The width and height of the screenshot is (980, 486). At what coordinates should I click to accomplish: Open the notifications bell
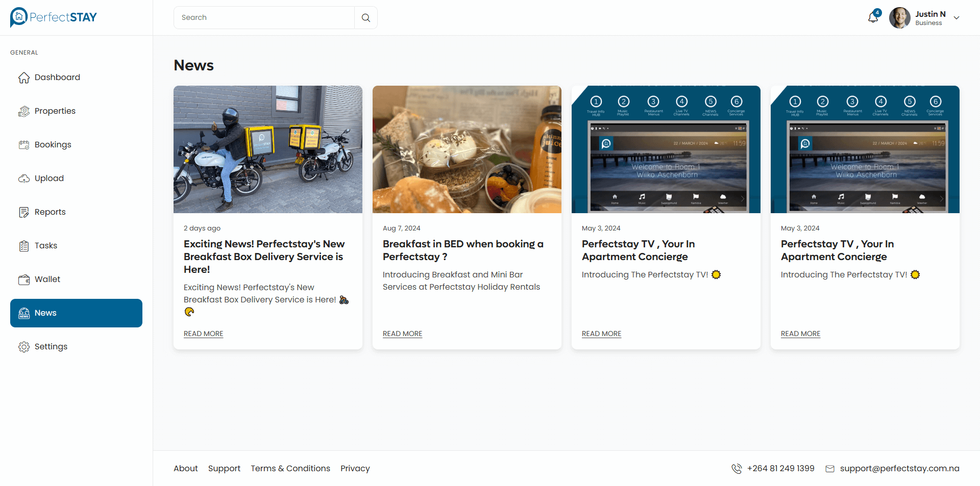pyautogui.click(x=873, y=18)
